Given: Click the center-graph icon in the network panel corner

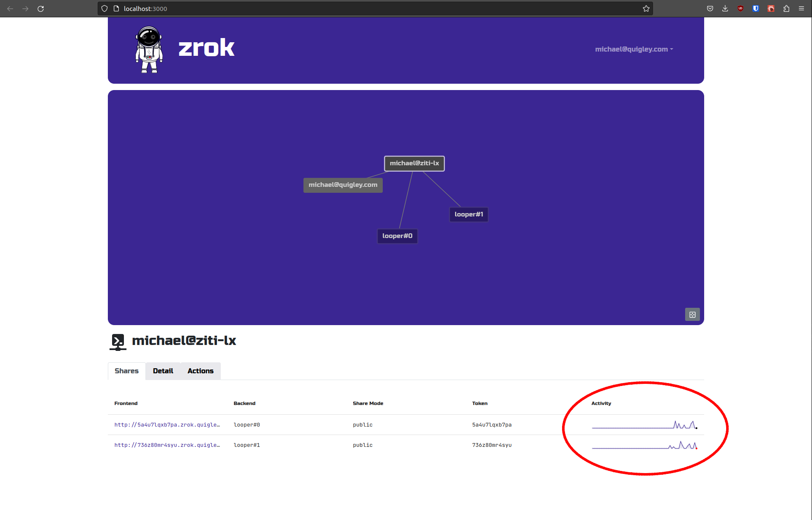Looking at the screenshot, I should tap(692, 314).
